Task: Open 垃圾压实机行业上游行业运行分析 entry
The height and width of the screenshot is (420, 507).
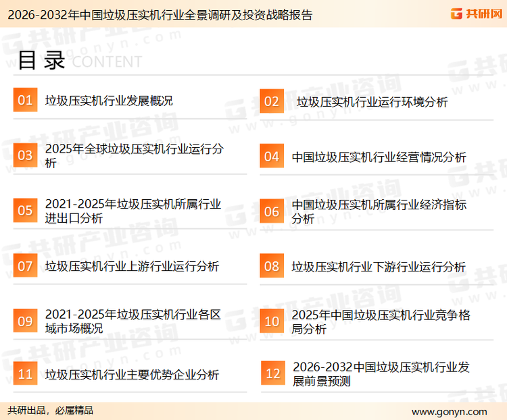Action: (132, 266)
